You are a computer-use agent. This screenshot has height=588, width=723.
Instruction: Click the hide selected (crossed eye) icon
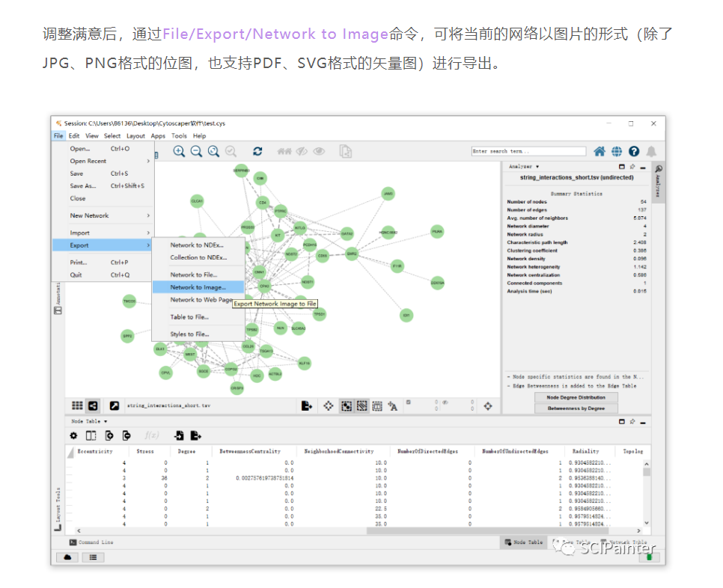[302, 151]
